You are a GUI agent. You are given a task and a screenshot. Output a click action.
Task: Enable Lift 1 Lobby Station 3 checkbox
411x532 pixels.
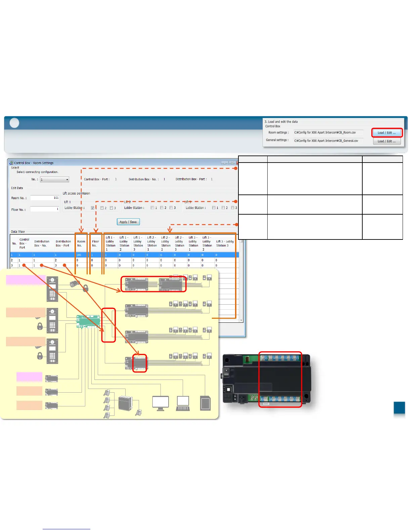tap(111, 208)
